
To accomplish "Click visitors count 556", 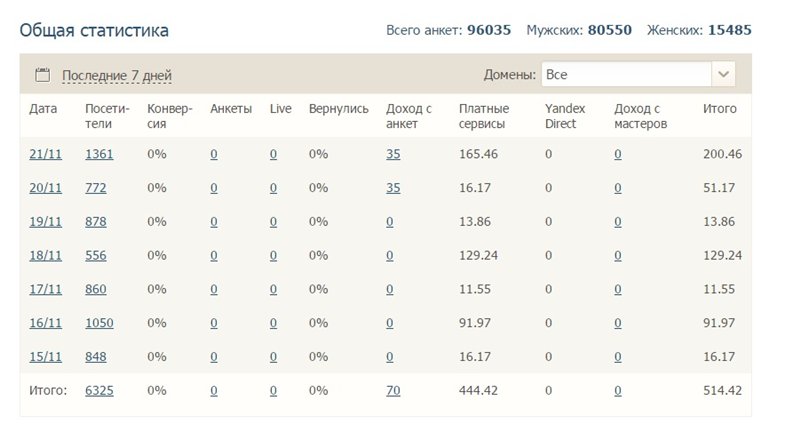I will click(x=96, y=256).
